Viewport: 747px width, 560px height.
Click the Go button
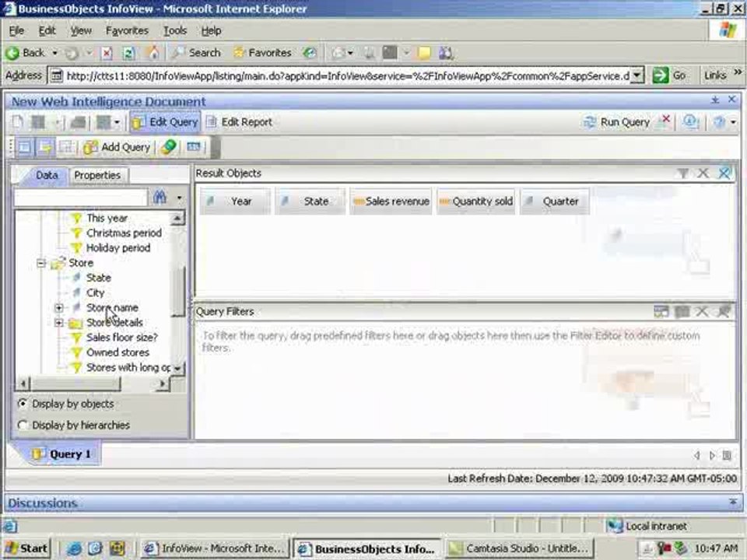(x=669, y=75)
